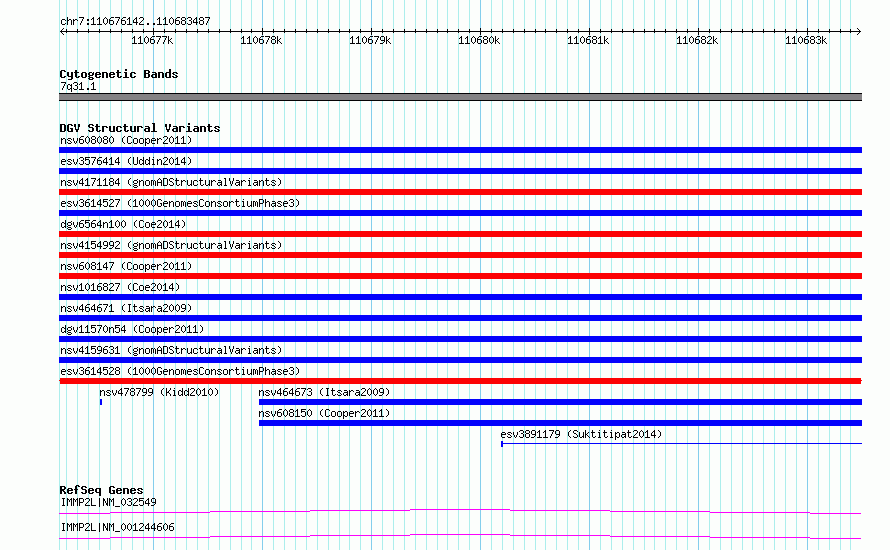890x550 pixels.
Task: Select the blue bar under nsv608080
Action: [460, 150]
